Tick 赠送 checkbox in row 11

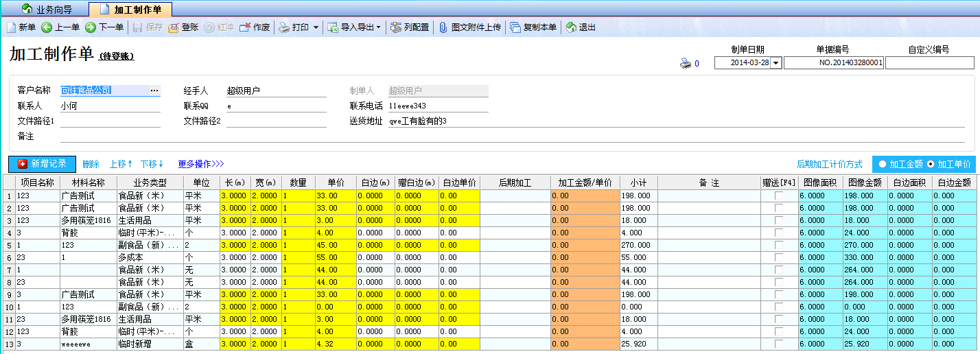pyautogui.click(x=778, y=320)
